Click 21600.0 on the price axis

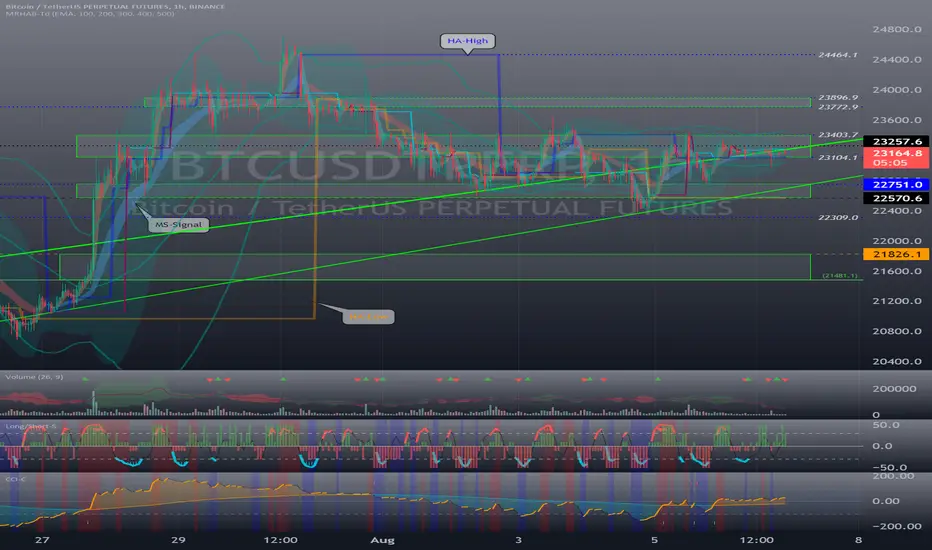click(x=897, y=271)
